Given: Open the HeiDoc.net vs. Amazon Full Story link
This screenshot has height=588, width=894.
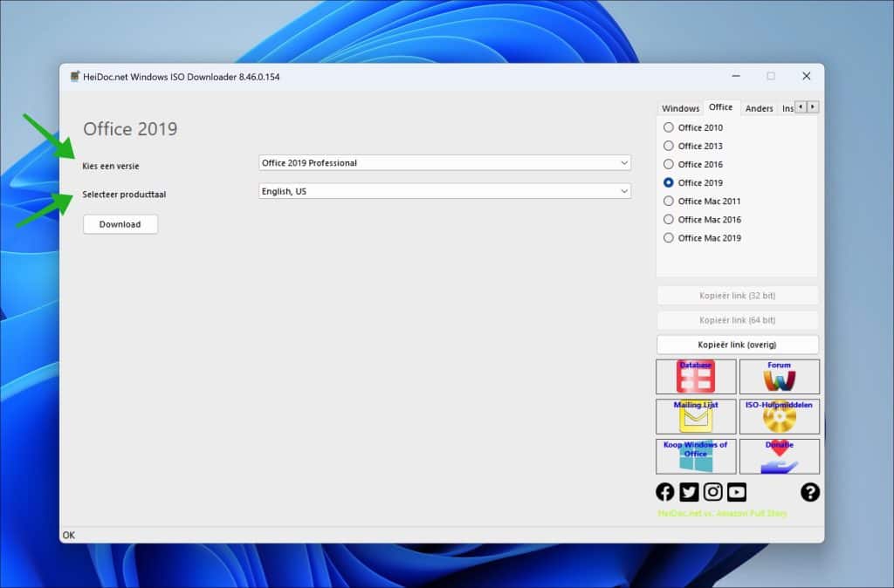Looking at the screenshot, I should 722,513.
